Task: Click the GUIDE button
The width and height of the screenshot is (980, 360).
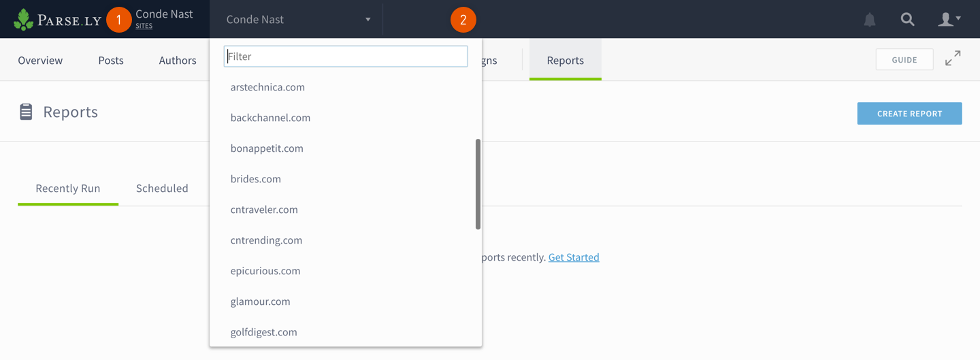Action: pos(904,60)
